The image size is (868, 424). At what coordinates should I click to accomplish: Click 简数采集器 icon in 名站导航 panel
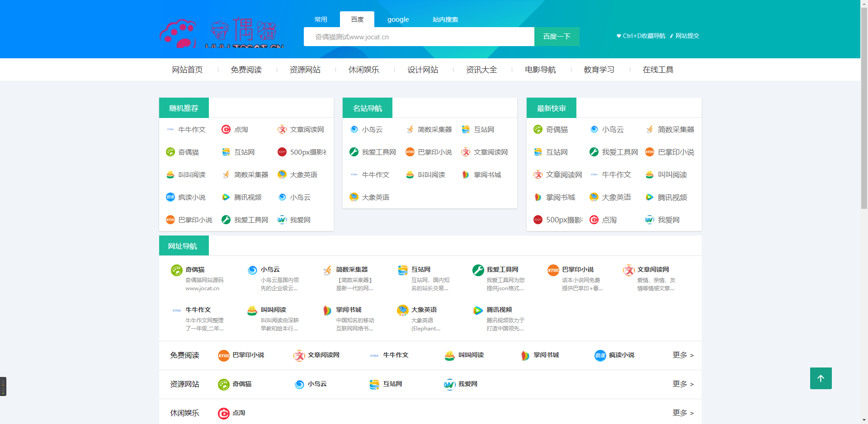[410, 130]
